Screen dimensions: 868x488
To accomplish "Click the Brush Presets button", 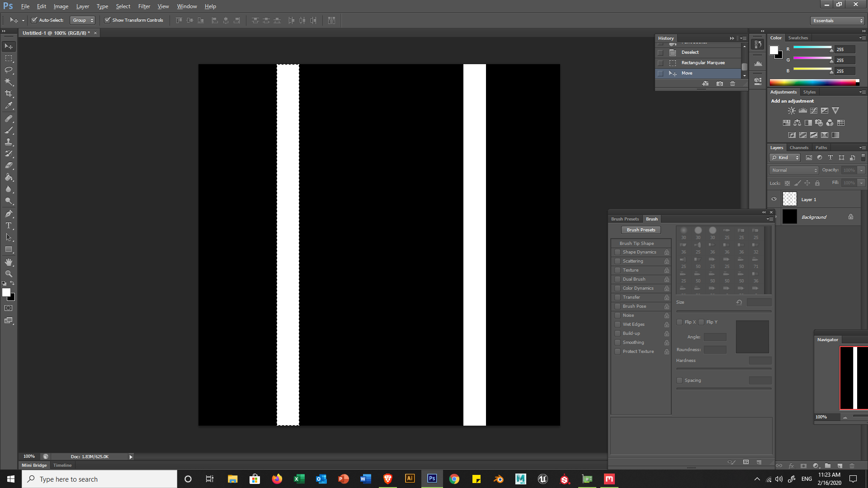I will (641, 230).
